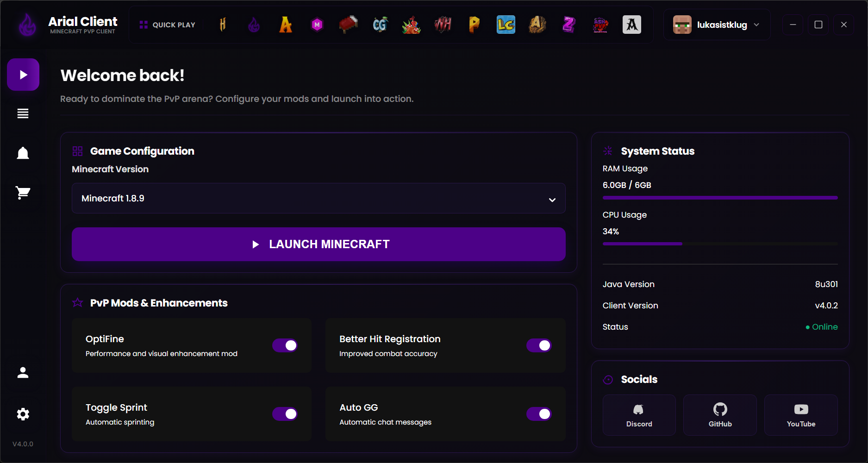
Task: Turn off Better Hit Registration toggle
Action: (x=539, y=345)
